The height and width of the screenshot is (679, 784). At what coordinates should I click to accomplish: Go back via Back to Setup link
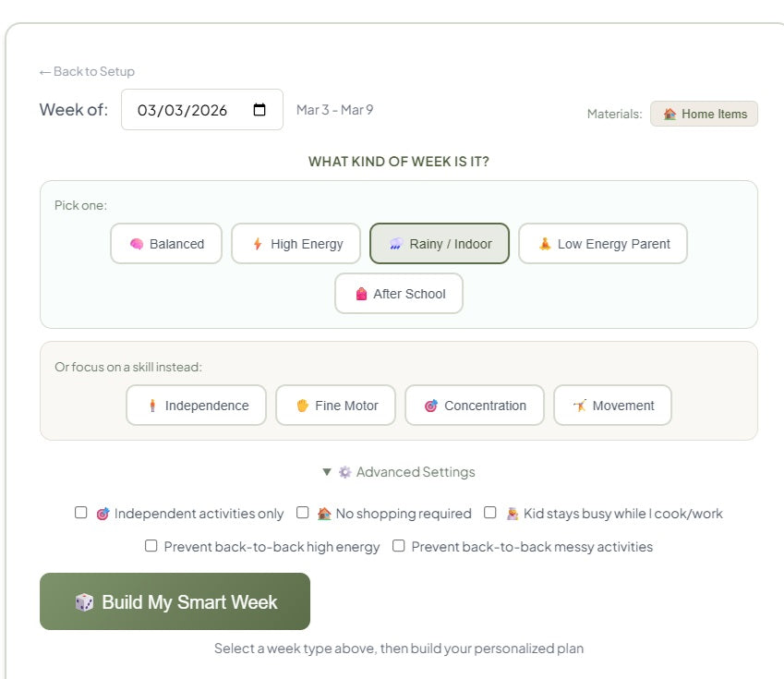(x=87, y=71)
